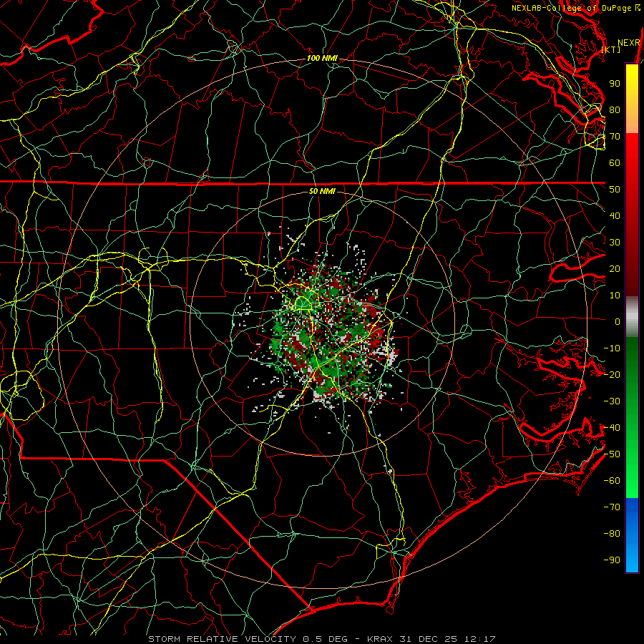
Task: Click the 100 NMI range ring label
Action: click(322, 59)
